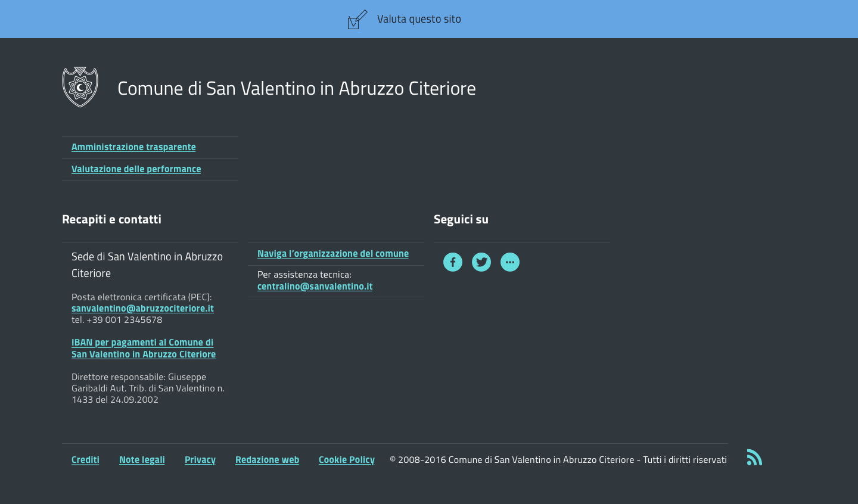Click the Posta elettronica certificata label
This screenshot has width=858, height=504.
pos(141,297)
